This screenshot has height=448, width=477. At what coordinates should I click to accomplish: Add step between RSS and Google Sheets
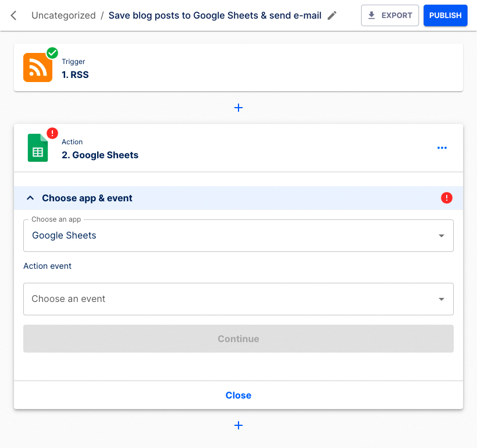tap(238, 108)
